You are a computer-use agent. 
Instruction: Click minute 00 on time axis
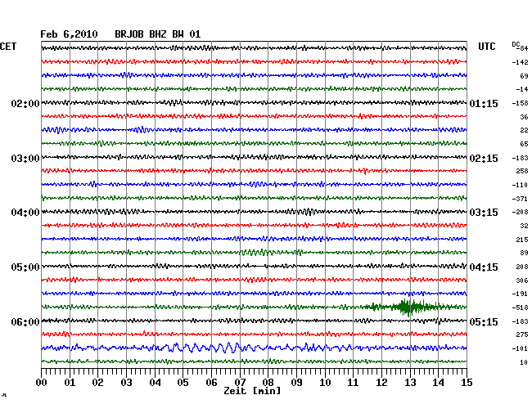(x=41, y=383)
